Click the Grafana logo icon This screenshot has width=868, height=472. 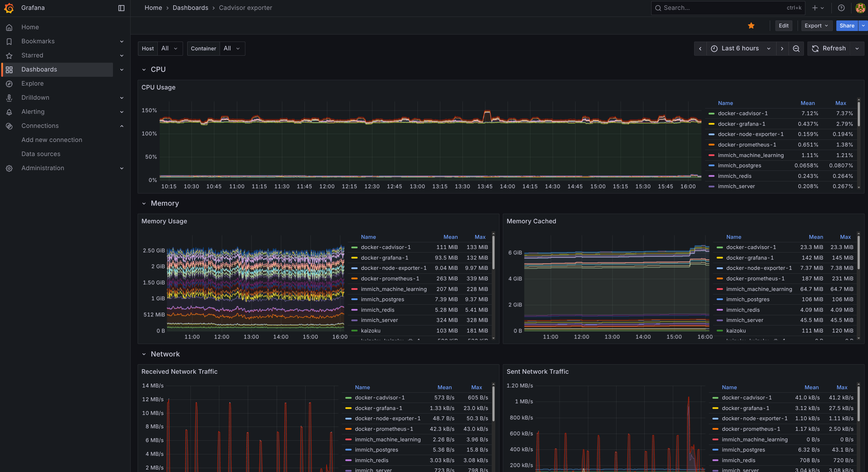[9, 8]
